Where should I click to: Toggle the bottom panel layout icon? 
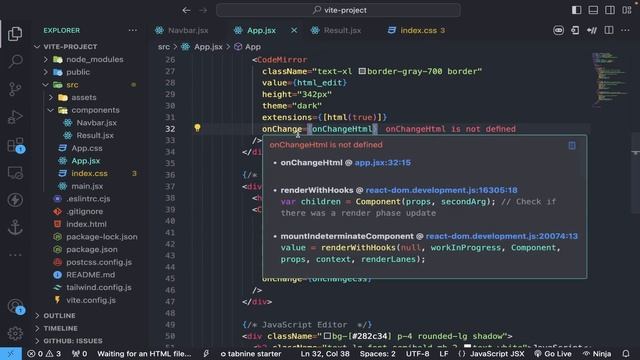click(593, 10)
